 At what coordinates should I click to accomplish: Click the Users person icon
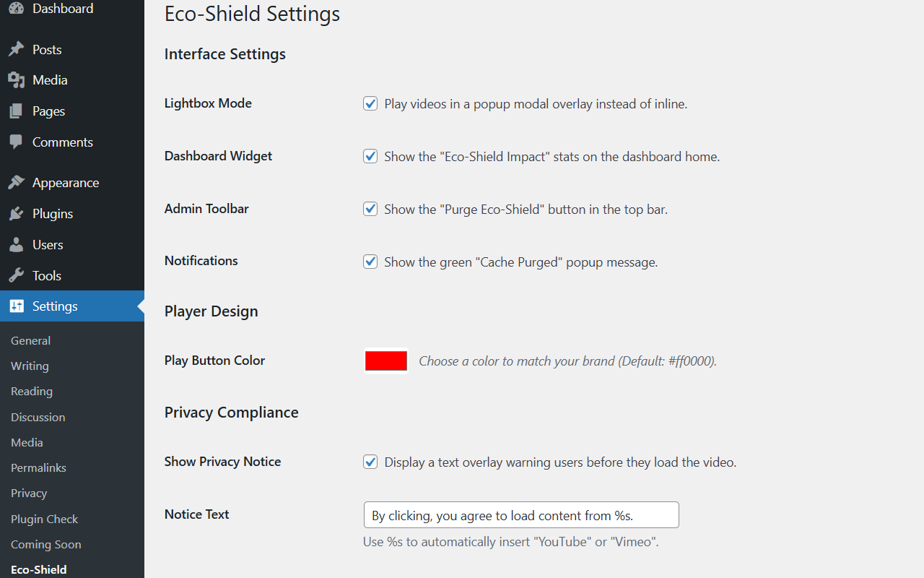coord(16,245)
